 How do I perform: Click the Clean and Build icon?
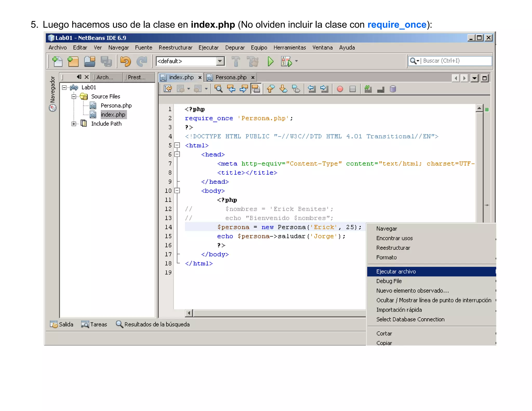point(253,62)
